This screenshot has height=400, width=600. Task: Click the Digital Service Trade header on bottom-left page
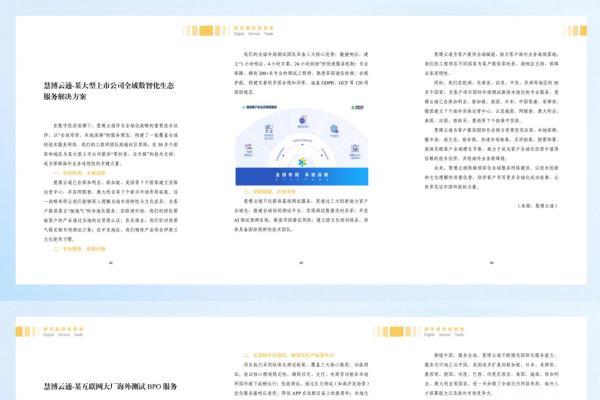pos(60,335)
